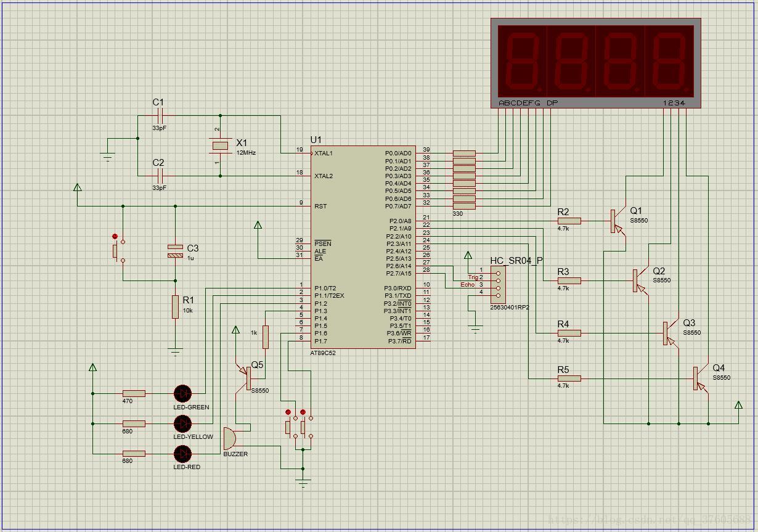
Task: Select the LED-RED component
Action: coord(182,454)
